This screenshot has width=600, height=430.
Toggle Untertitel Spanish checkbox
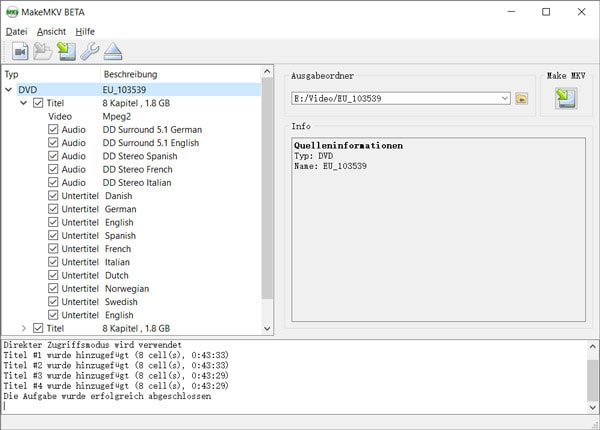(x=53, y=235)
